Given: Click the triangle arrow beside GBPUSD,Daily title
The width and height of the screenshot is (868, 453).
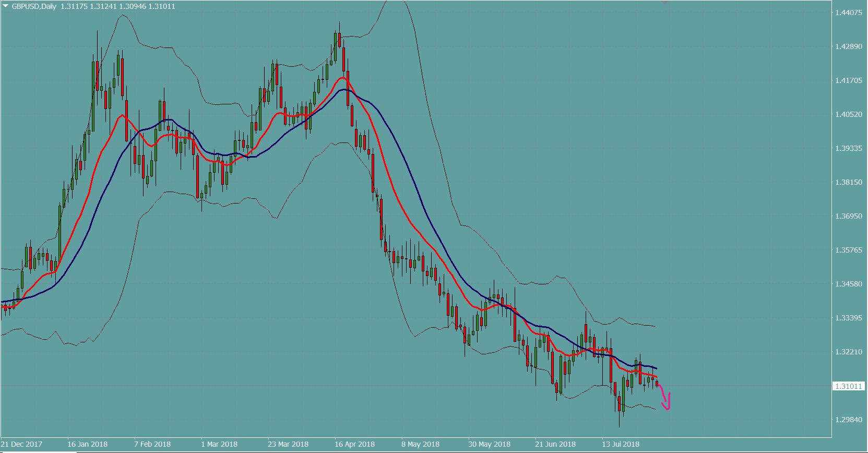Looking at the screenshot, I should point(5,6).
